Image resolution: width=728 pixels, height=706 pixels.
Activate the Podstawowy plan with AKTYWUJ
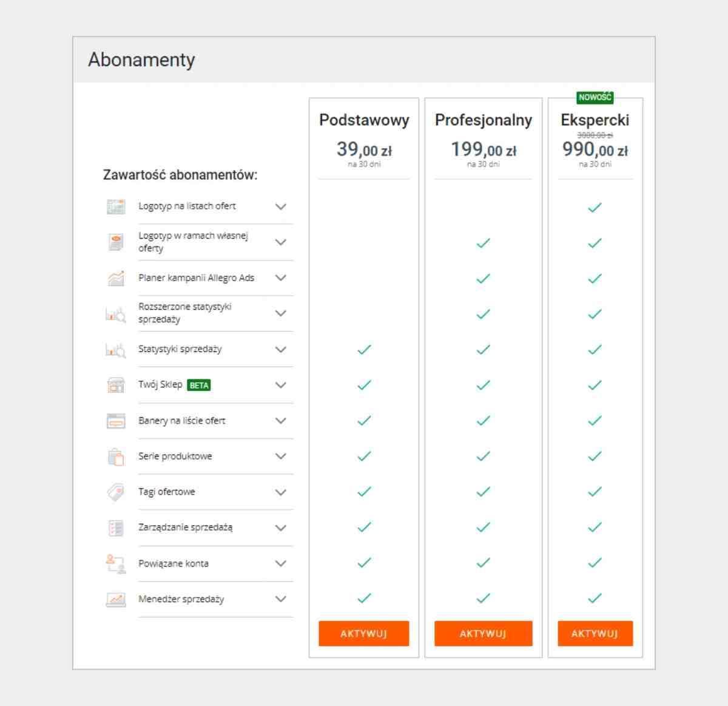(x=364, y=633)
